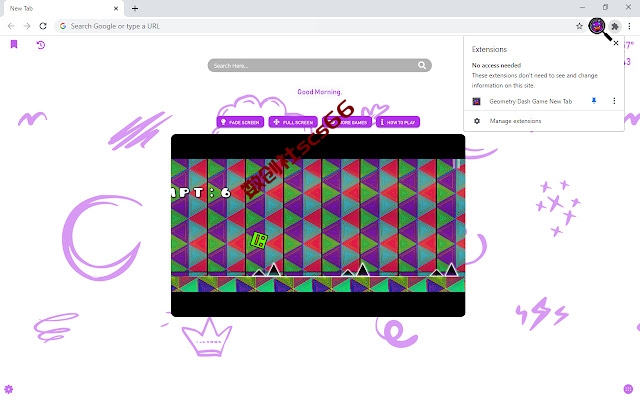The height and width of the screenshot is (400, 640).
Task: Open the history icon beside the bookmark
Action: pyautogui.click(x=40, y=45)
